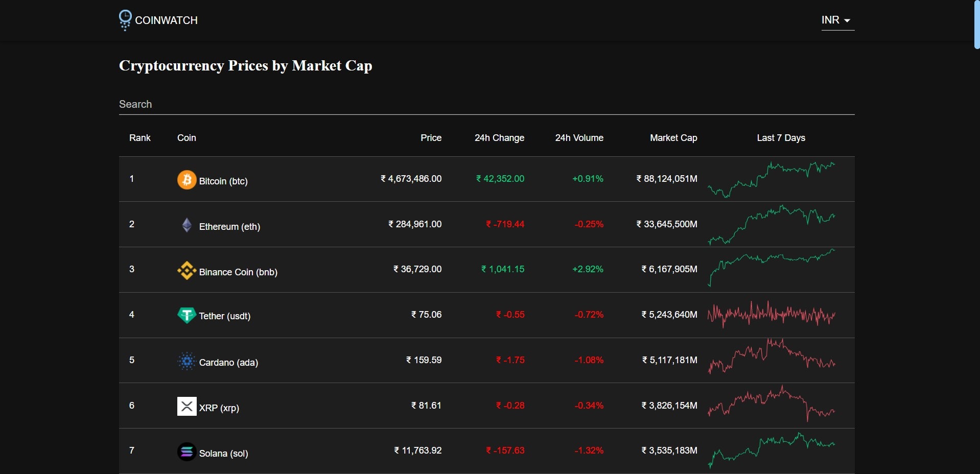
Task: Click Solana price ₹ 11,763.92
Action: 418,451
